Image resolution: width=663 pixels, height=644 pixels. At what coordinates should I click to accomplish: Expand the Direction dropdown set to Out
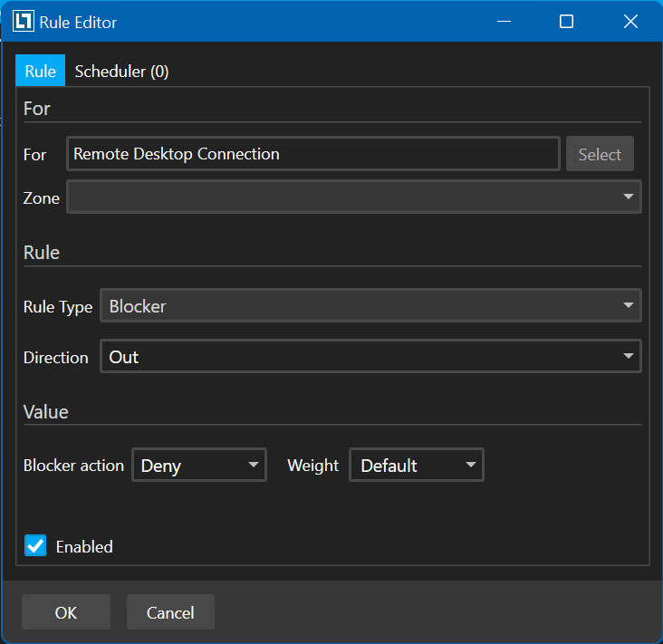click(x=370, y=357)
